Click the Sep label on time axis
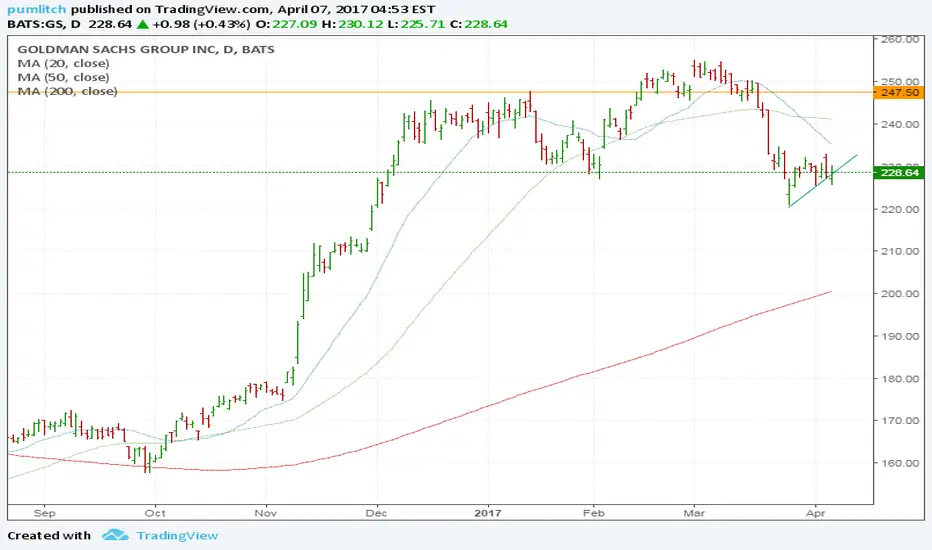Image resolution: width=932 pixels, height=550 pixels. pyautogui.click(x=45, y=513)
